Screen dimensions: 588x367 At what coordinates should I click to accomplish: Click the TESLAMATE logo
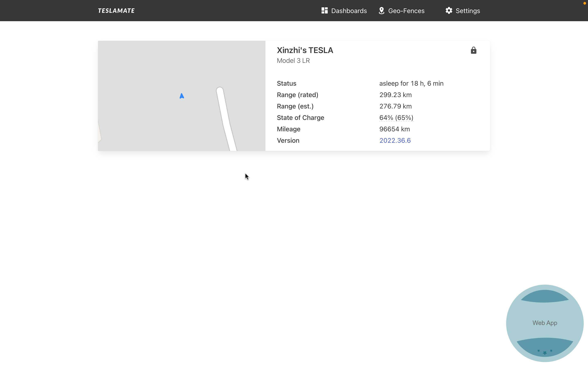point(116,11)
